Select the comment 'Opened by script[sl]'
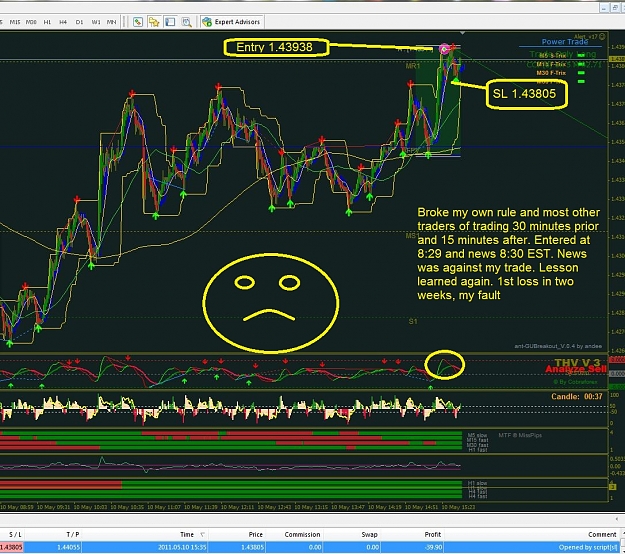This screenshot has height=554, width=625. 588,547
